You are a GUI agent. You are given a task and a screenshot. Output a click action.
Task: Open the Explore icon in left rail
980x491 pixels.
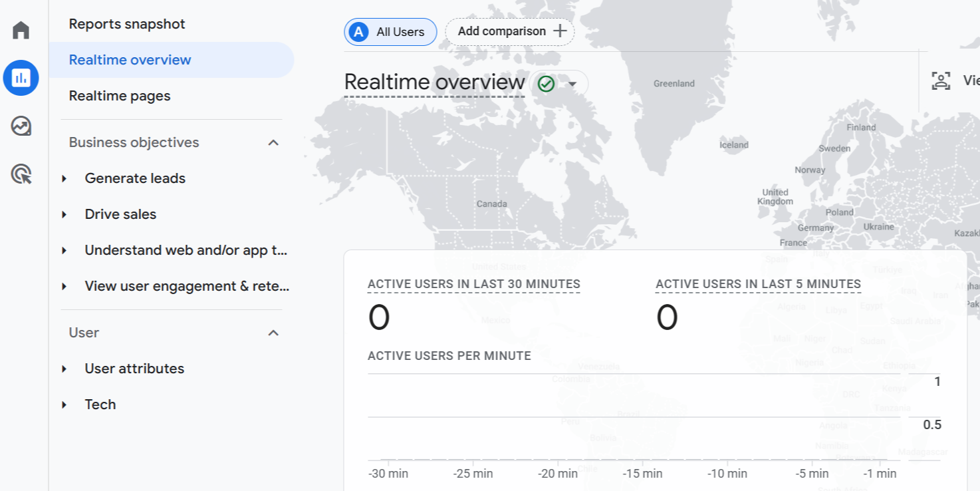21,126
